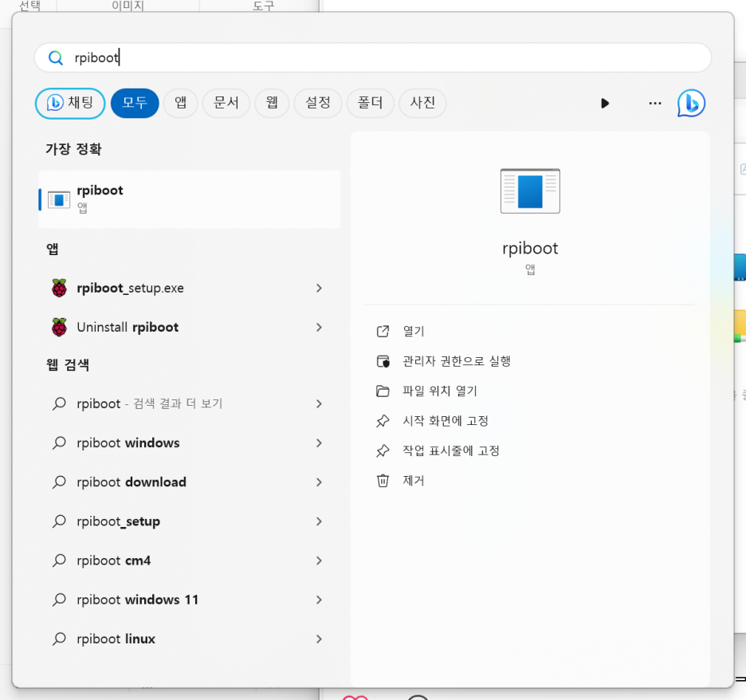This screenshot has height=700, width=746.
Task: Select the 앱 filter tab
Action: [x=180, y=103]
